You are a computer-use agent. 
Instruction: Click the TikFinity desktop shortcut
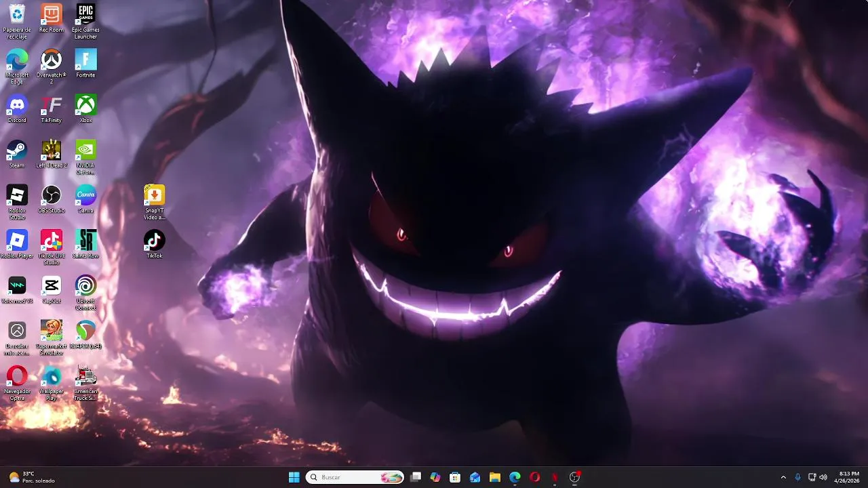tap(52, 108)
